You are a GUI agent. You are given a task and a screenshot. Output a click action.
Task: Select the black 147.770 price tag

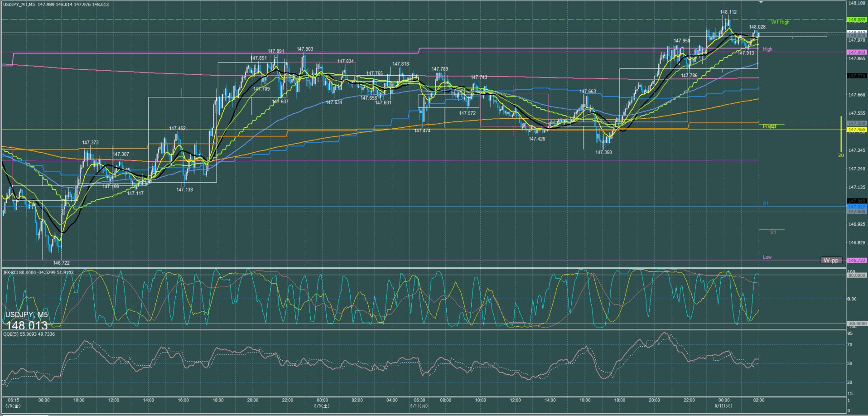tap(857, 76)
